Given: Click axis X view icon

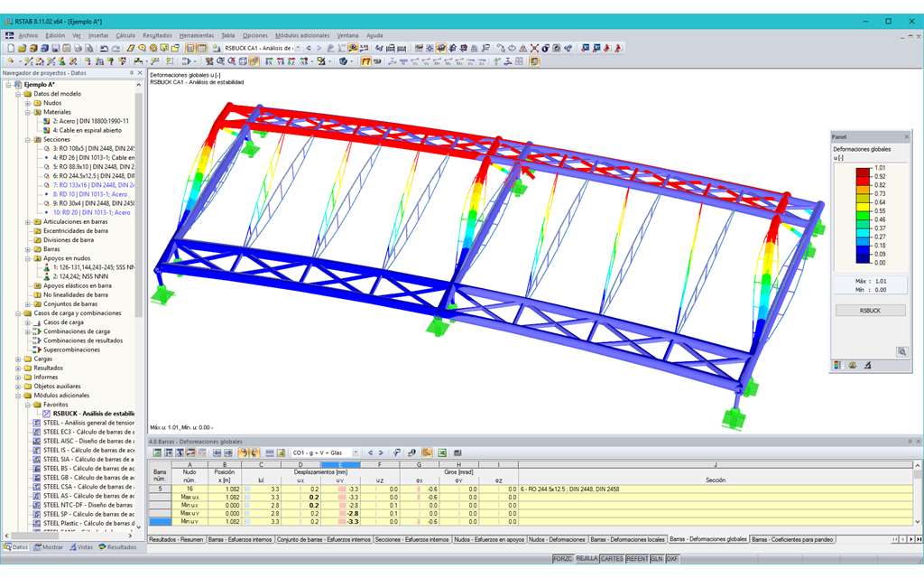Looking at the screenshot, I should click(269, 61).
